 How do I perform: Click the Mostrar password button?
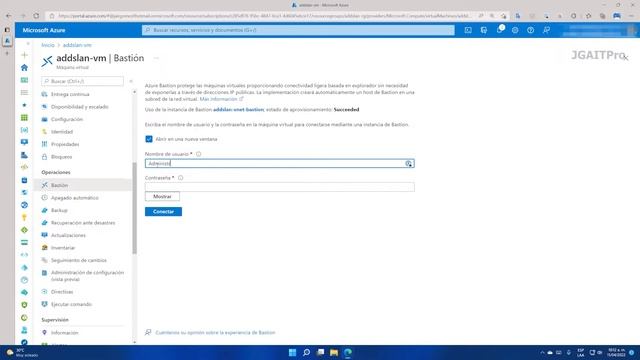coord(162,197)
